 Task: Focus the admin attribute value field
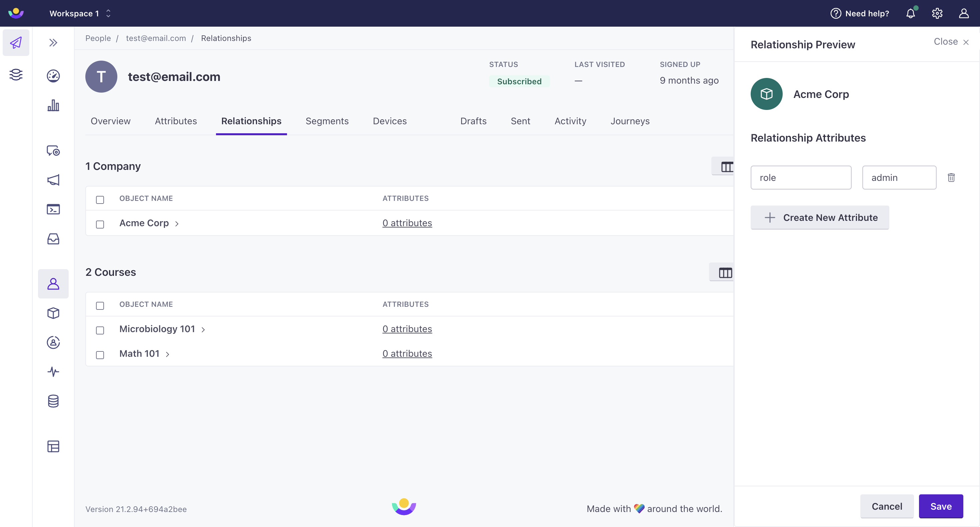point(899,178)
